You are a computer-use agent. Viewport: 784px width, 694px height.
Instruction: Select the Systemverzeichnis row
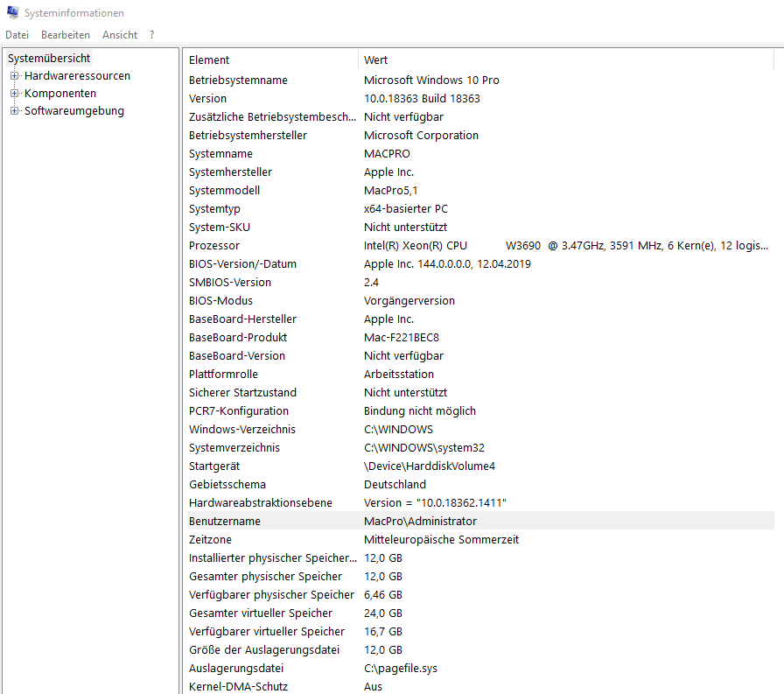tap(480, 448)
